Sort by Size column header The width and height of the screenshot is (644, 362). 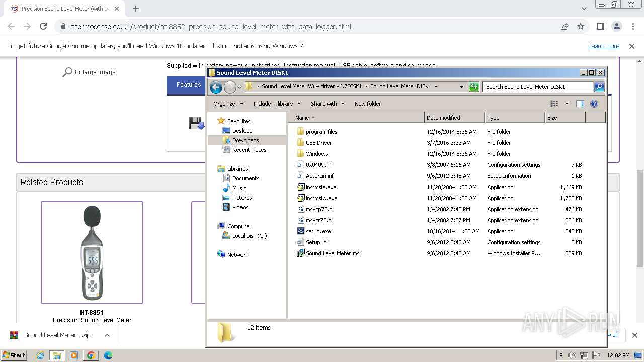pos(565,118)
